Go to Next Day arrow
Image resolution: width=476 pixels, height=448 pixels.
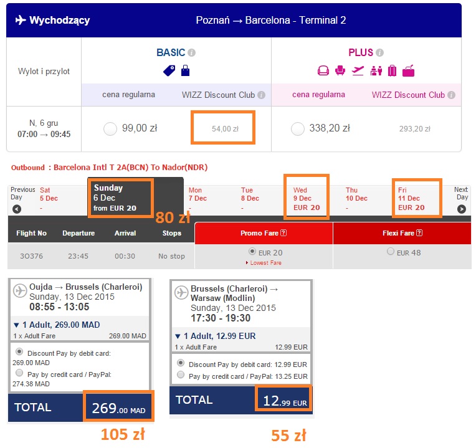462,209
